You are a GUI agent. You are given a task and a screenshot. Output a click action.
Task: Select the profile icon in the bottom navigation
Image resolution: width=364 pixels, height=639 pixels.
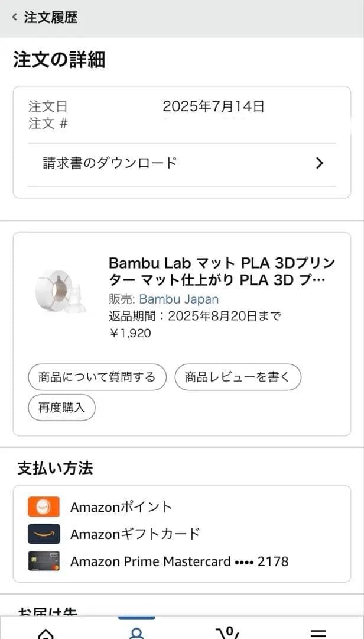[x=136, y=632]
